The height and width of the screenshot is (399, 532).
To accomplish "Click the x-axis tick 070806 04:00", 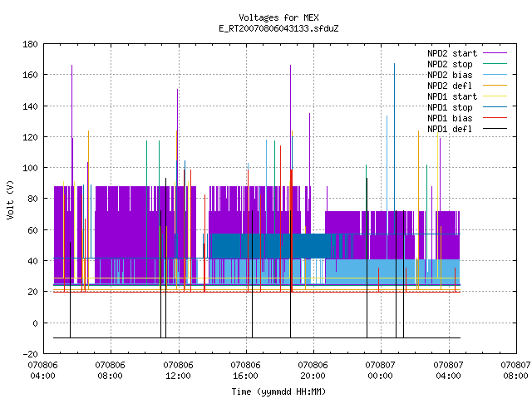I will [x=42, y=371].
